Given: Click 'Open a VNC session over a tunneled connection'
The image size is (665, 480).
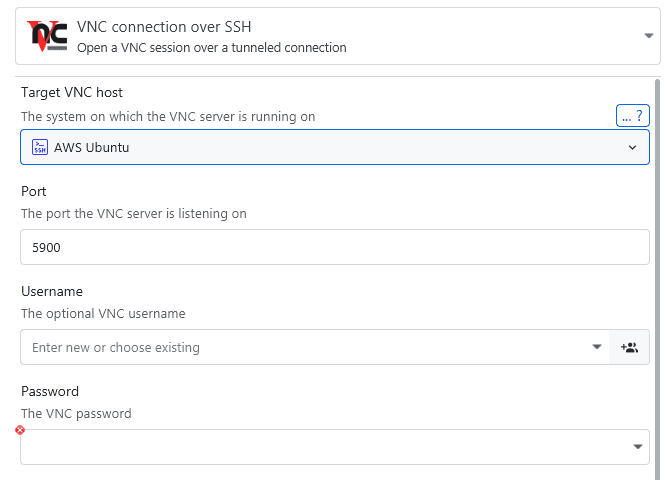Looking at the screenshot, I should [x=212, y=47].
